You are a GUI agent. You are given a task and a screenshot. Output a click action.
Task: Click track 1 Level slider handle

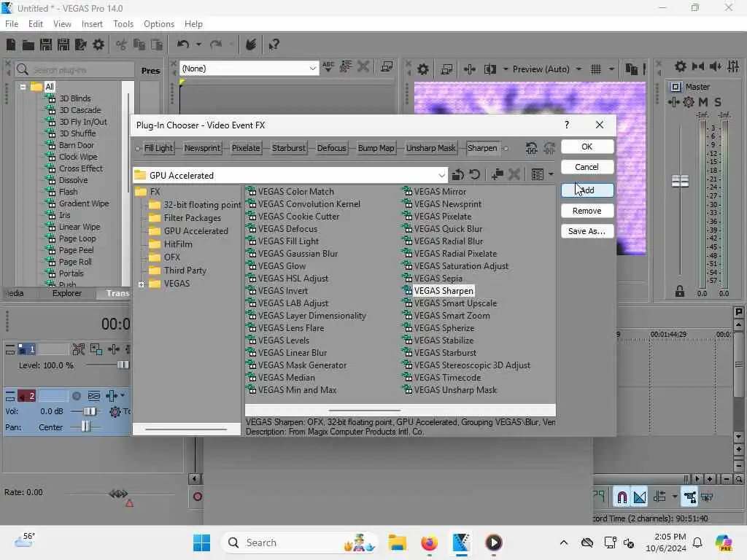coord(123,365)
